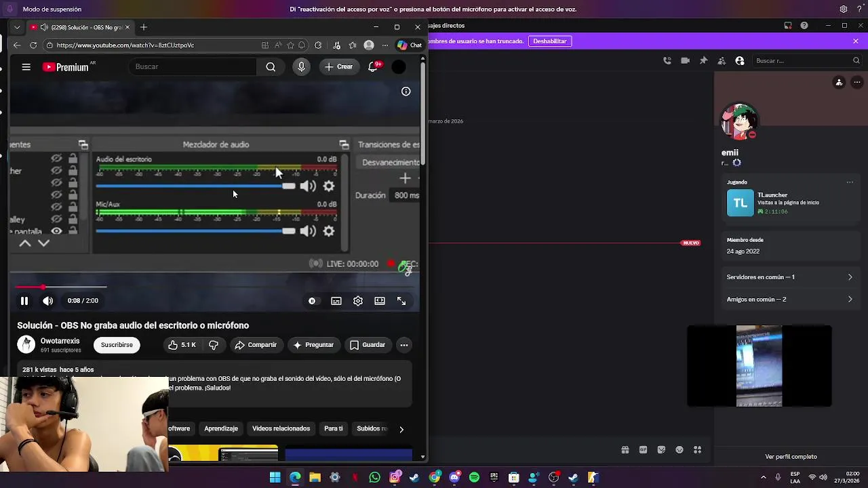
Task: Open pinned messages in Discord
Action: click(703, 60)
